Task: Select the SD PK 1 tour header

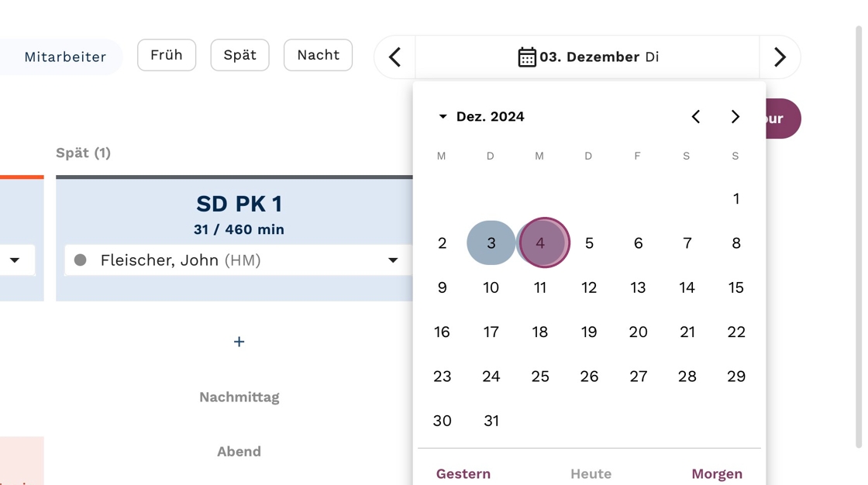Action: pyautogui.click(x=239, y=205)
